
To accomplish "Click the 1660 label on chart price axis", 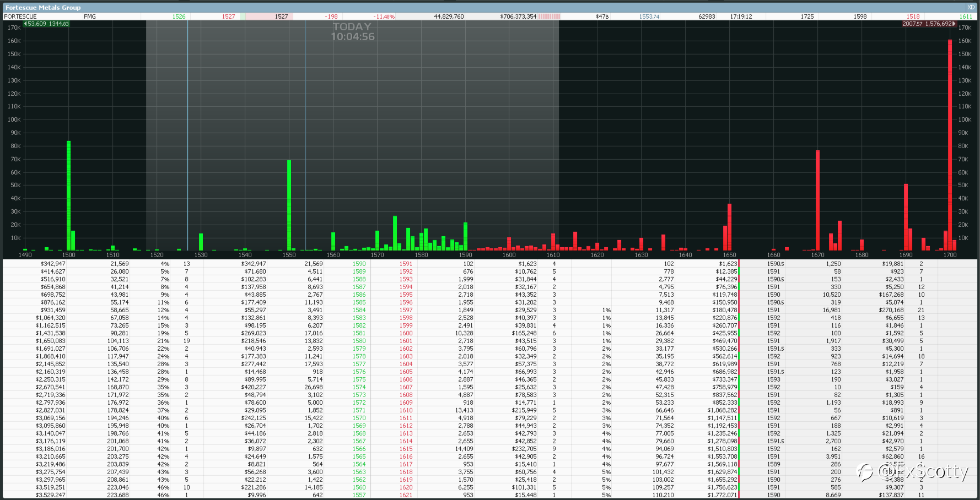I will pyautogui.click(x=773, y=255).
